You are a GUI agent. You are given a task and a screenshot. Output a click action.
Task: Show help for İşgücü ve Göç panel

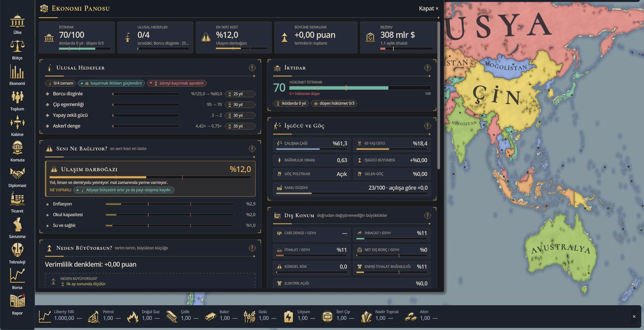pyautogui.click(x=427, y=126)
